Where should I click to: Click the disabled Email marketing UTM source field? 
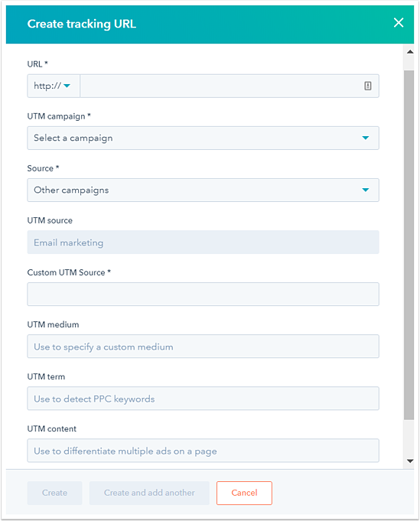tap(203, 243)
